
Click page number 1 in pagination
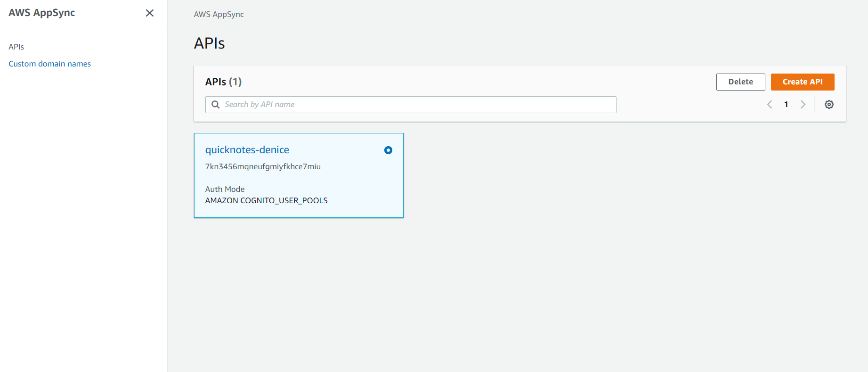coord(786,105)
